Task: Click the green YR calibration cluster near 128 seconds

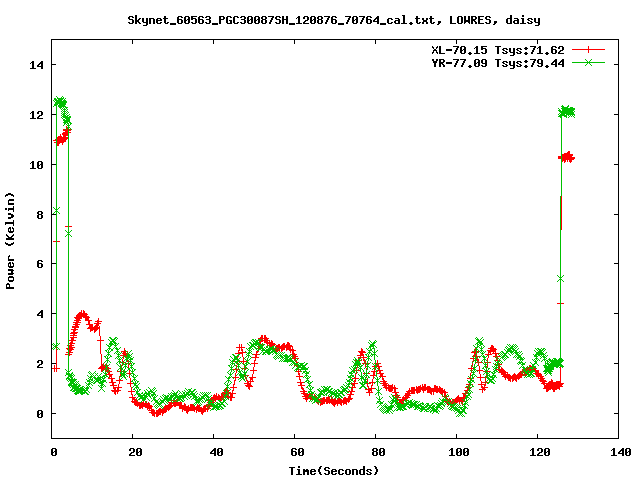Action: [567, 111]
